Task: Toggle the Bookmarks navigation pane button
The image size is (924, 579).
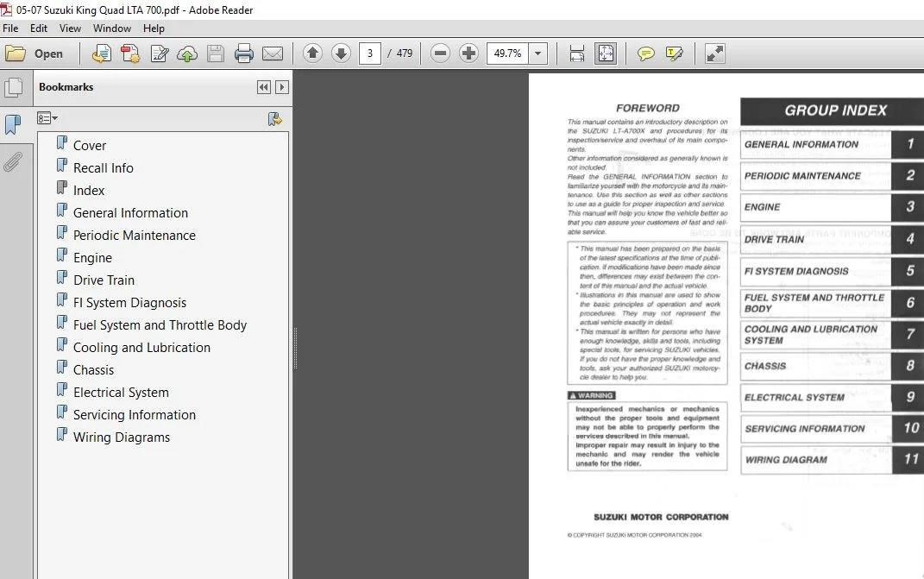Action: pos(13,124)
